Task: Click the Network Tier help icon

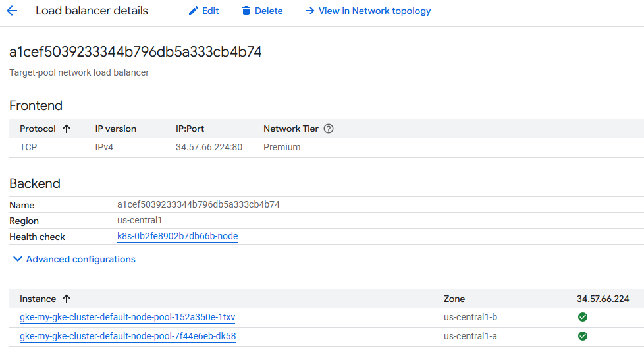Action: 329,129
